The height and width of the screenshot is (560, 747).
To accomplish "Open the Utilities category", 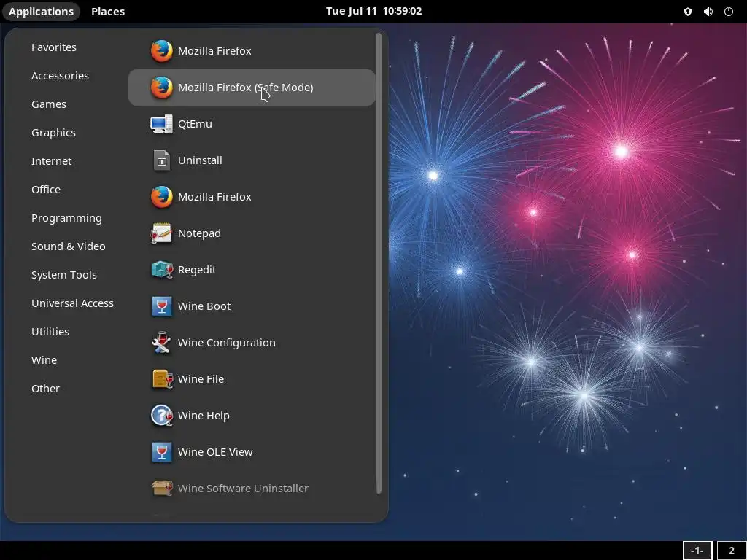I will [50, 332].
